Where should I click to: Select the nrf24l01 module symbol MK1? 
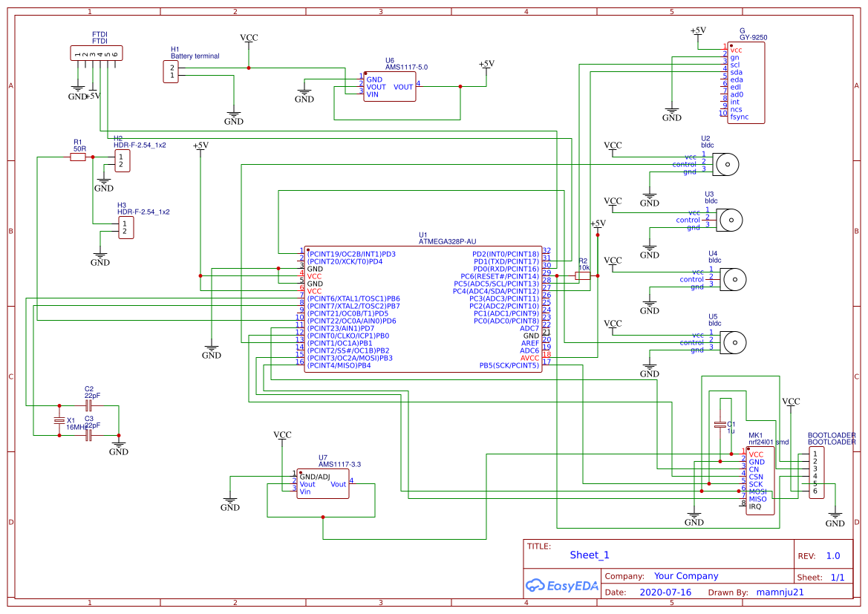[x=759, y=479]
